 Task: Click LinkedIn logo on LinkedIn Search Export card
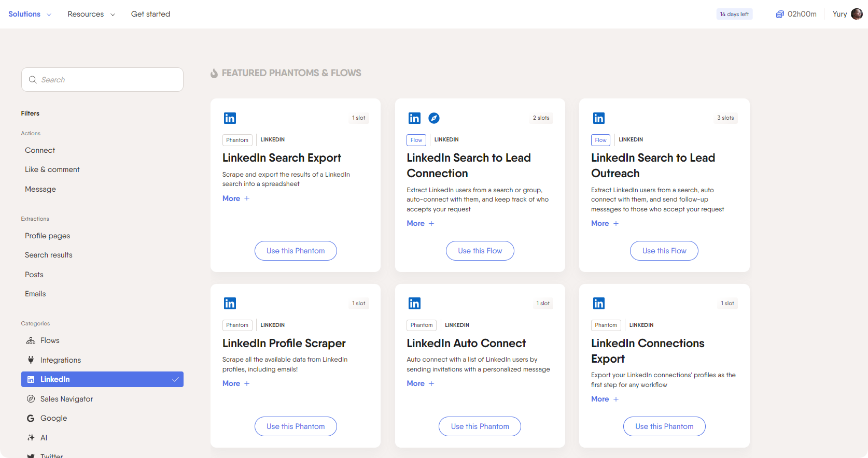230,118
